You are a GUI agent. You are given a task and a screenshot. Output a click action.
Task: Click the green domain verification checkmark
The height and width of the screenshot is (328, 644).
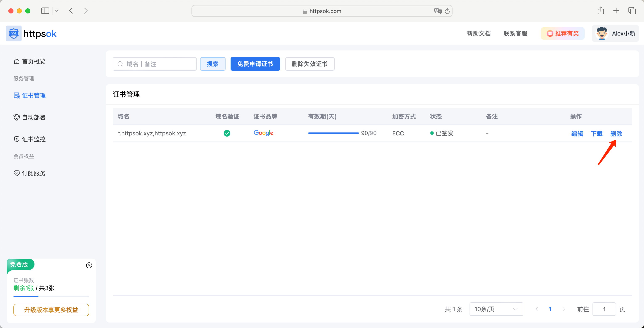tap(227, 133)
